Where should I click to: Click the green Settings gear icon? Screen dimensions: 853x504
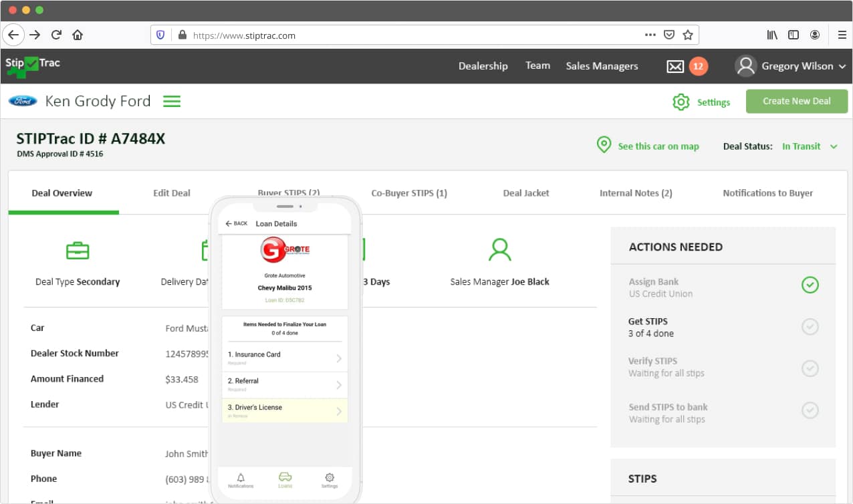681,102
